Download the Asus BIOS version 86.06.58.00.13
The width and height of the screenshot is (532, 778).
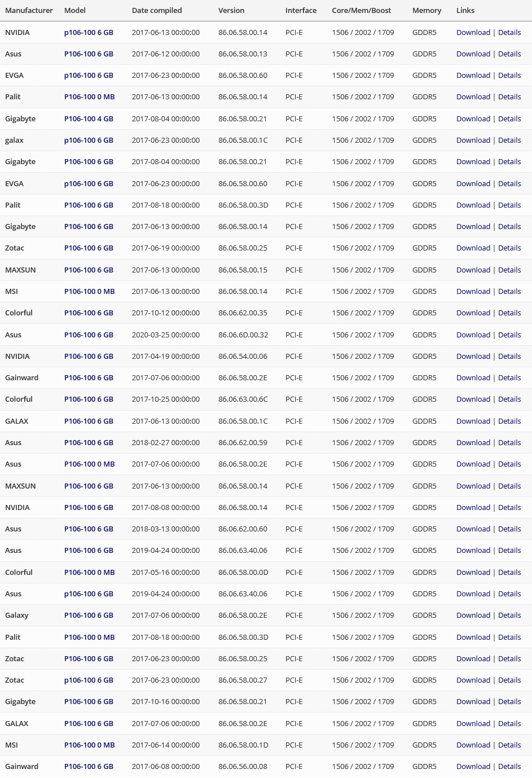[x=473, y=54]
